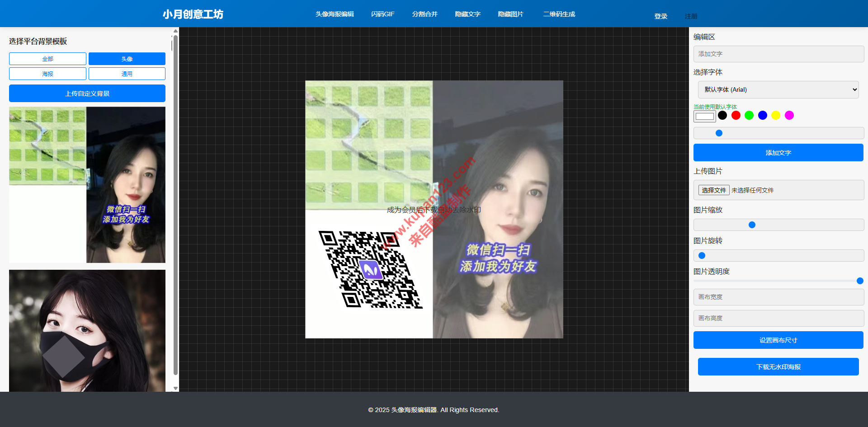
Task: Click the 设置画布尺寸 button
Action: pyautogui.click(x=778, y=340)
